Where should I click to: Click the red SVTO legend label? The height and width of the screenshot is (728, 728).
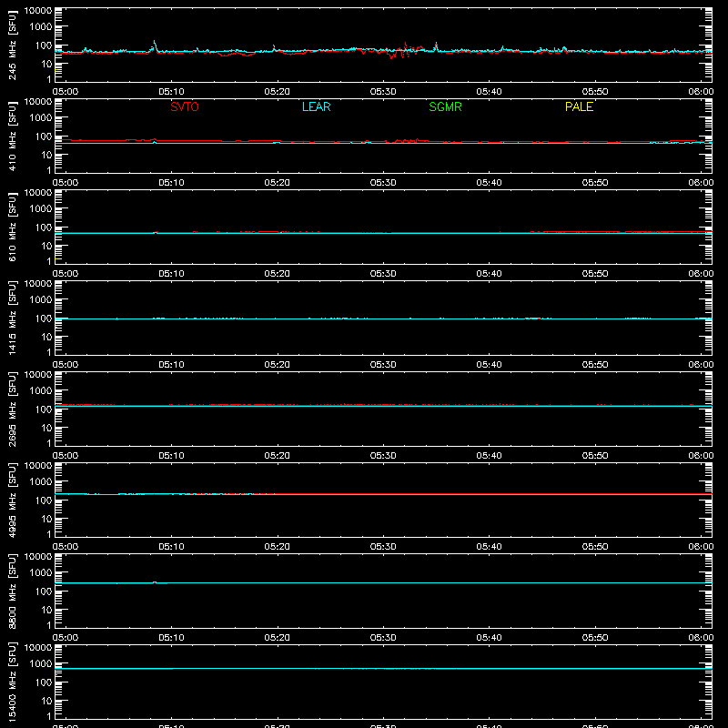(185, 106)
